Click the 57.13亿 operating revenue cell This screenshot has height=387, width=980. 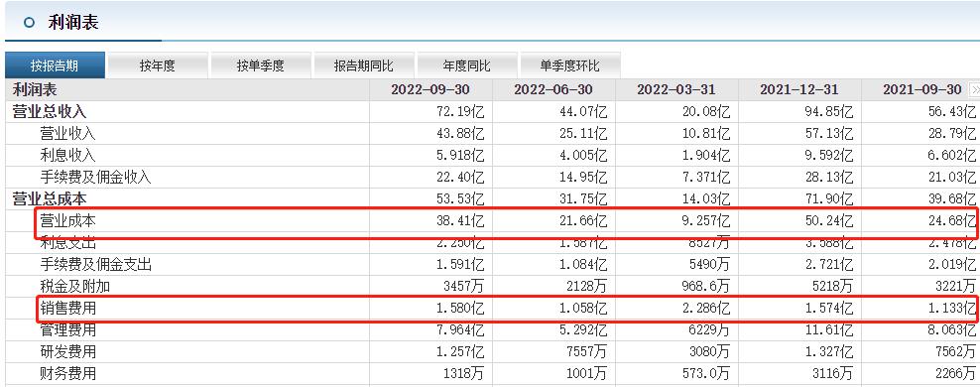point(829,134)
